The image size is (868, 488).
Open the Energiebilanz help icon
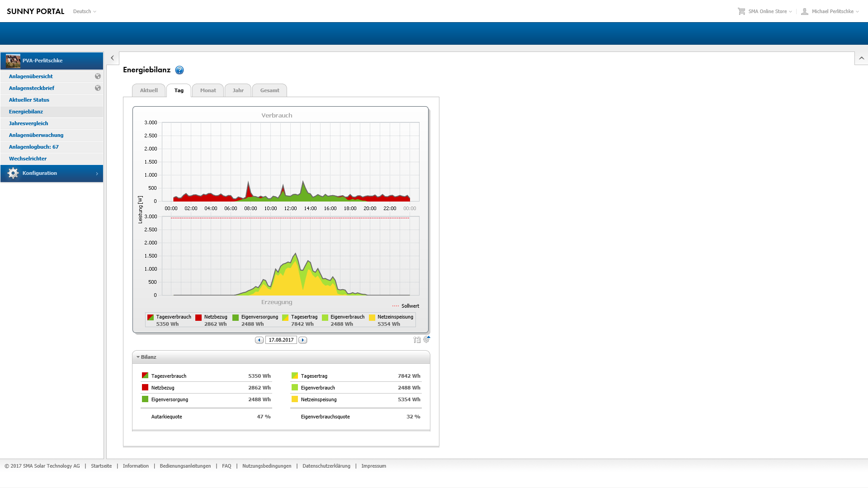coord(179,70)
